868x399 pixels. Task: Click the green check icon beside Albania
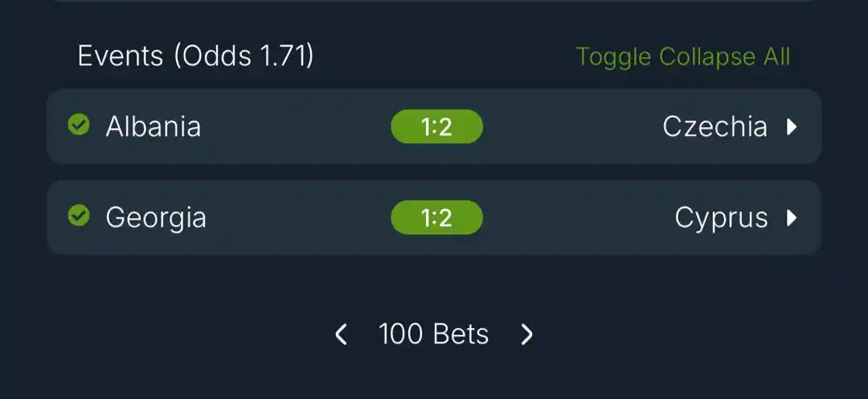[79, 125]
